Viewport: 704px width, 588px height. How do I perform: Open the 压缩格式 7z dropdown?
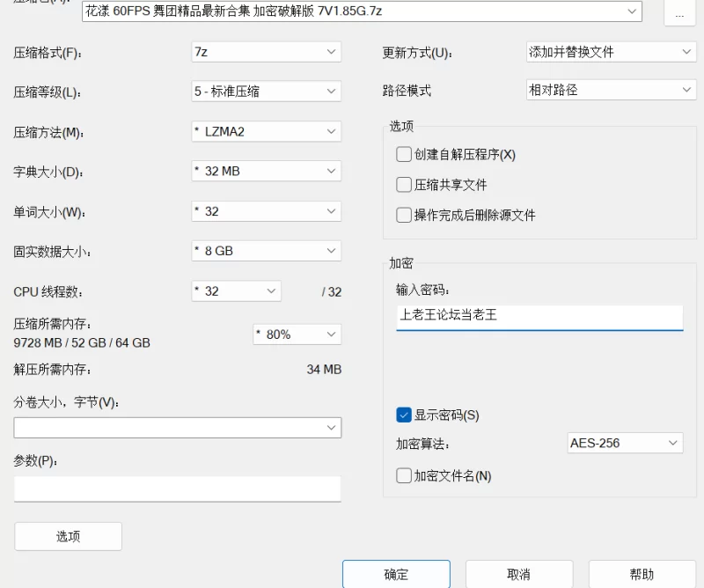267,52
